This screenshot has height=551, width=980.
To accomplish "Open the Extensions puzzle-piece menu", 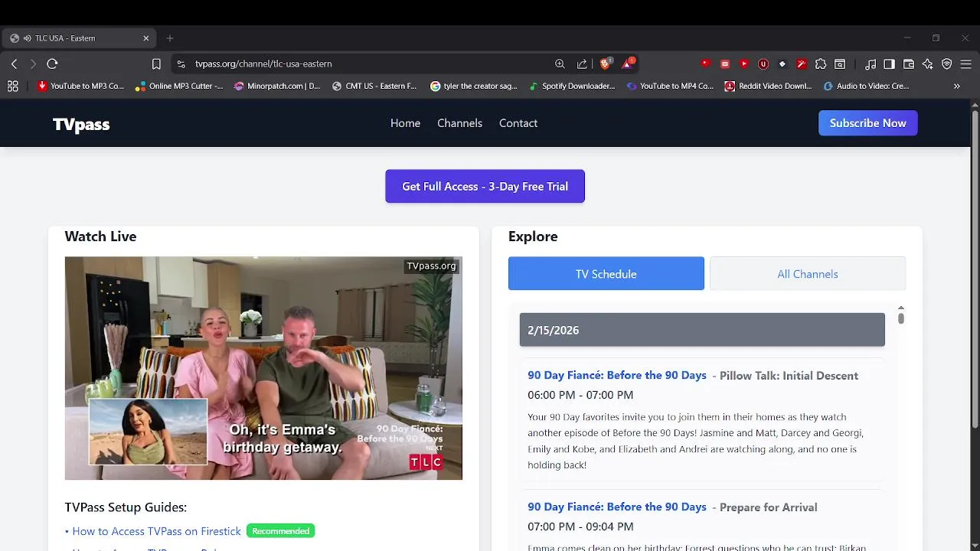I will (x=821, y=64).
